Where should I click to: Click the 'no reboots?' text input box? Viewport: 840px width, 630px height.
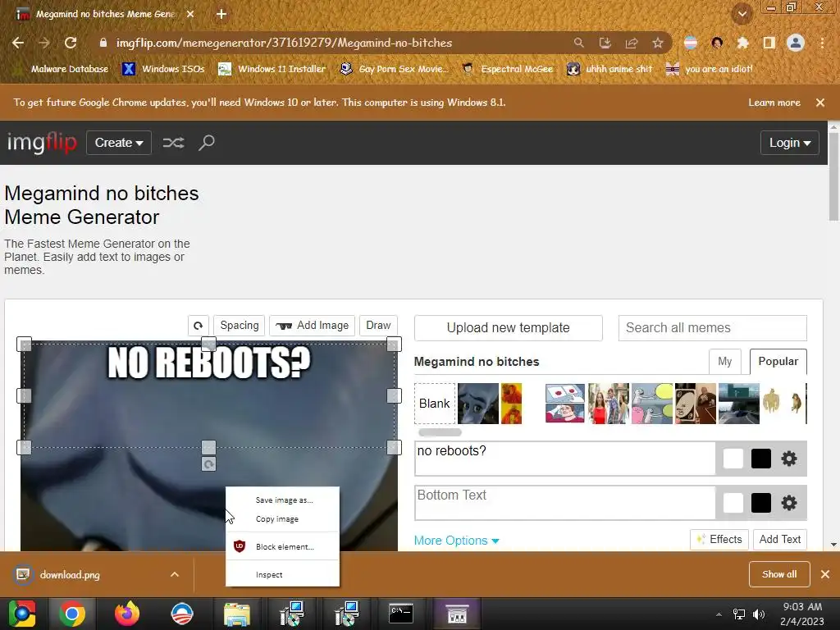click(565, 459)
